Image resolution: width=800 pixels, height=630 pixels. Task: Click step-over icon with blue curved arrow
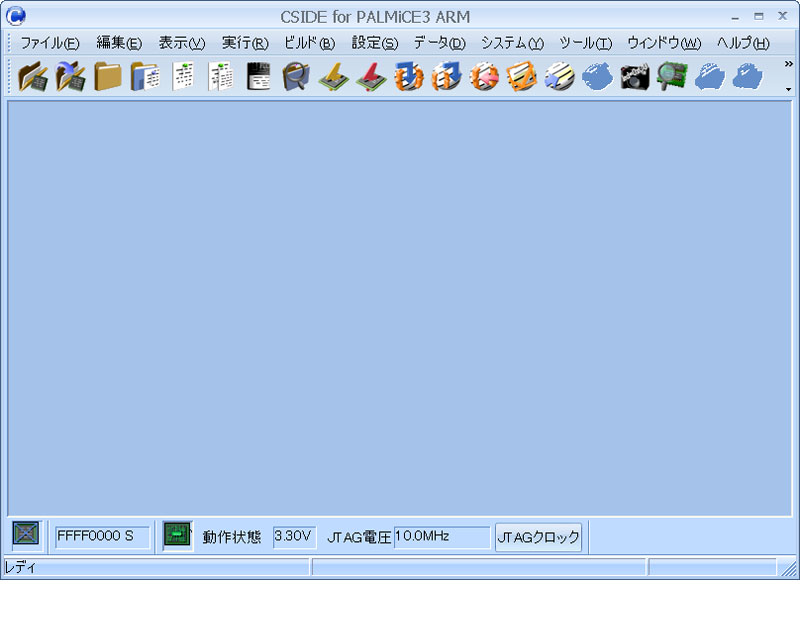(446, 77)
